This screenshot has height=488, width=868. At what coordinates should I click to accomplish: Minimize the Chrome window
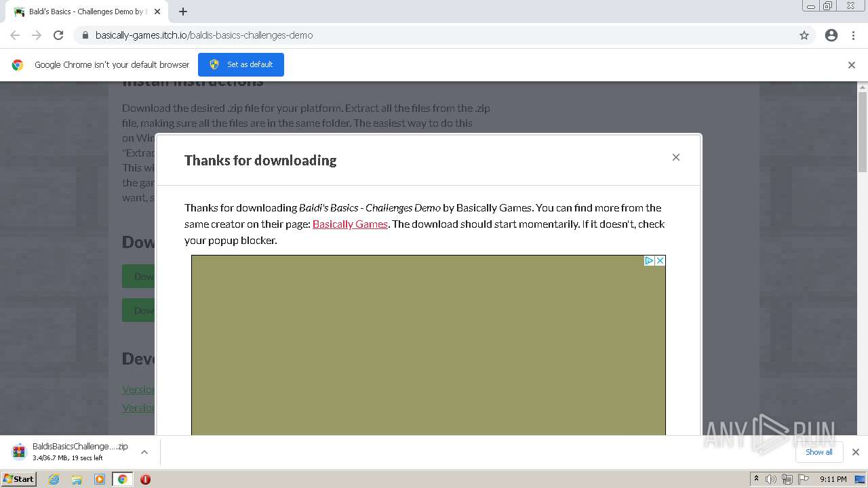click(811, 6)
